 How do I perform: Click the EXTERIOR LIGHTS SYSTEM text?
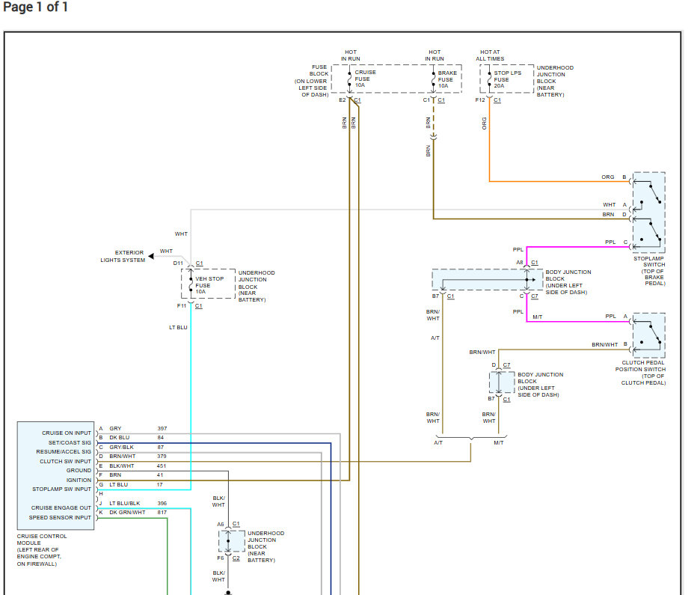point(123,256)
